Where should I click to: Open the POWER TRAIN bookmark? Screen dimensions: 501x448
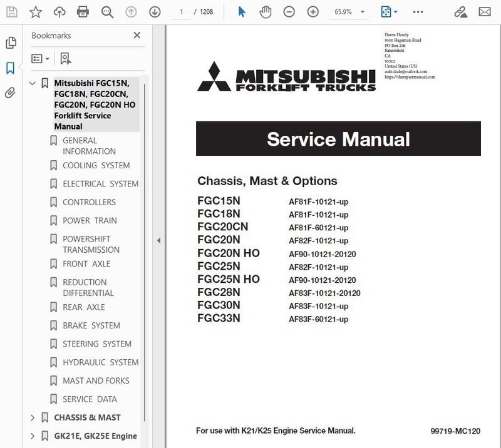tap(90, 221)
